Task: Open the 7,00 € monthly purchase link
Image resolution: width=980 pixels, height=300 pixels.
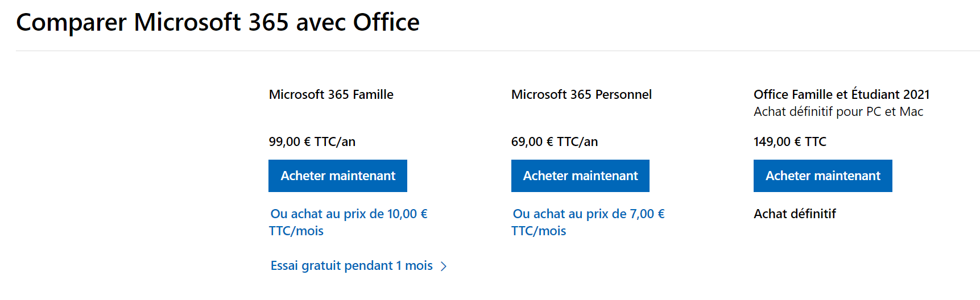Action: (588, 222)
